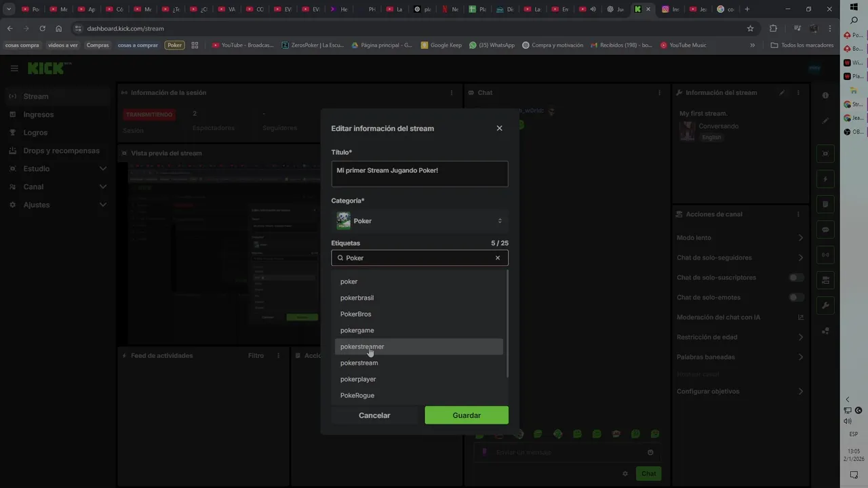This screenshot has height=488, width=868.
Task: Toggle Chat de solo-emotes switch
Action: point(796,298)
